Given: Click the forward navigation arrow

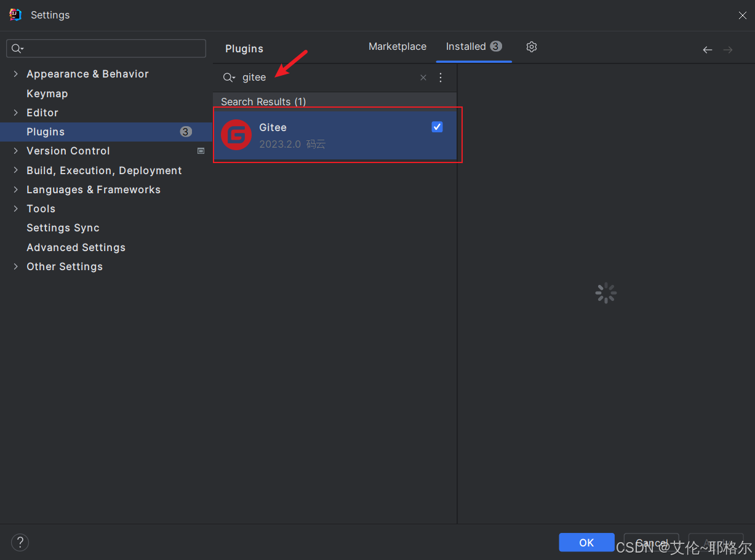Looking at the screenshot, I should click(728, 50).
